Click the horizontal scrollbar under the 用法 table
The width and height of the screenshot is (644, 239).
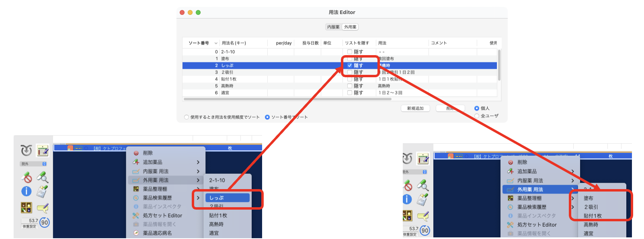point(287,99)
